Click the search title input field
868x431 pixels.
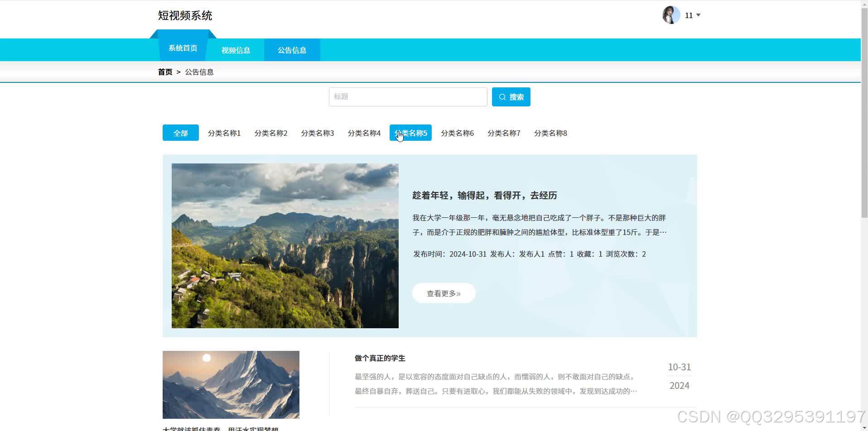coord(407,96)
